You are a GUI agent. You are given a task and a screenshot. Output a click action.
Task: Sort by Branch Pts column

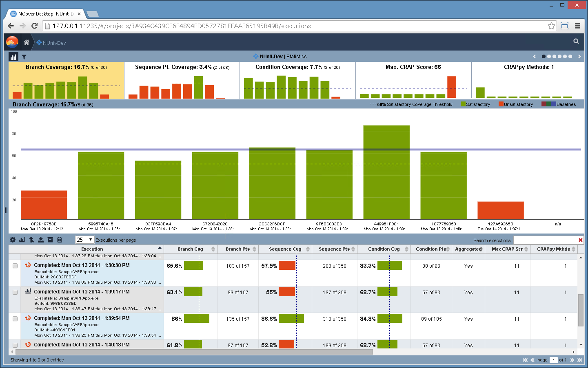(x=237, y=249)
